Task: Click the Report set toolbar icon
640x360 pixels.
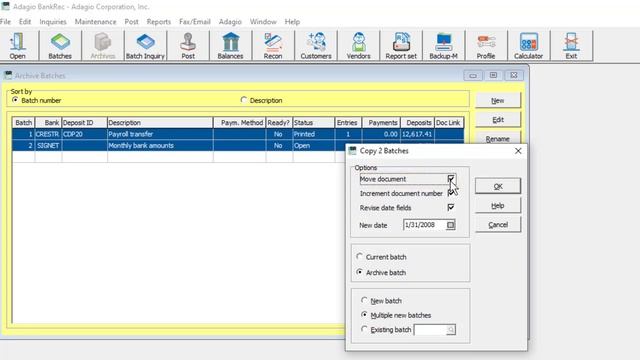Action: pos(401,46)
